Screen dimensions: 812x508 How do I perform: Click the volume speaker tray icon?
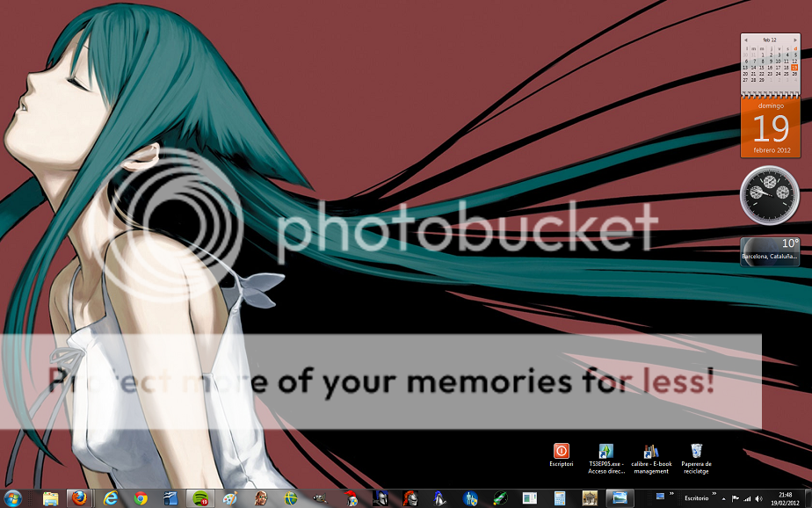[758, 498]
